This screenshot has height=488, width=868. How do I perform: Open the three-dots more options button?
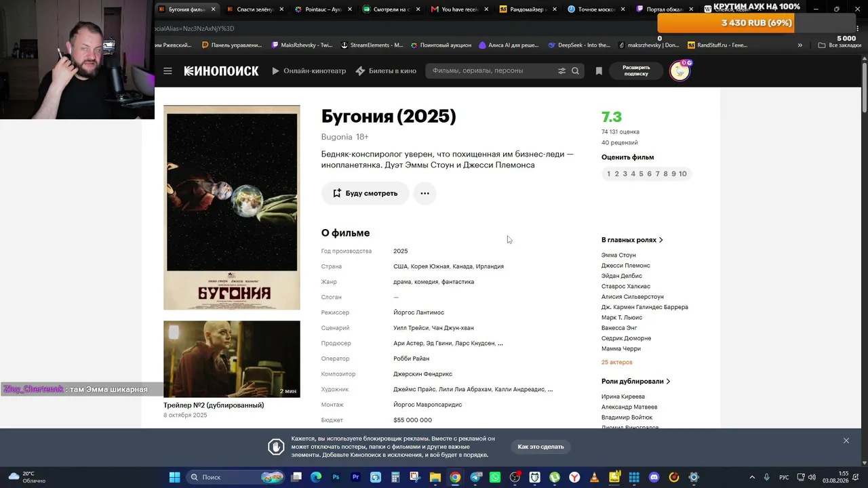[425, 193]
